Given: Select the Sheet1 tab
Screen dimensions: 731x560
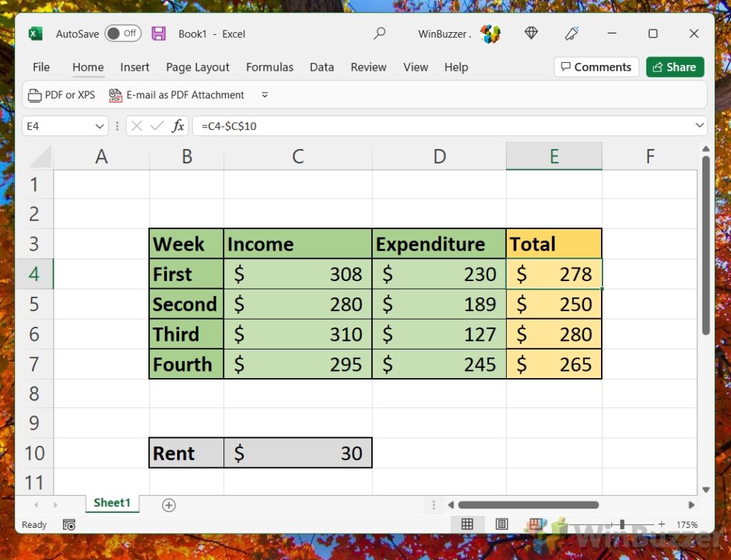Looking at the screenshot, I should click(111, 503).
